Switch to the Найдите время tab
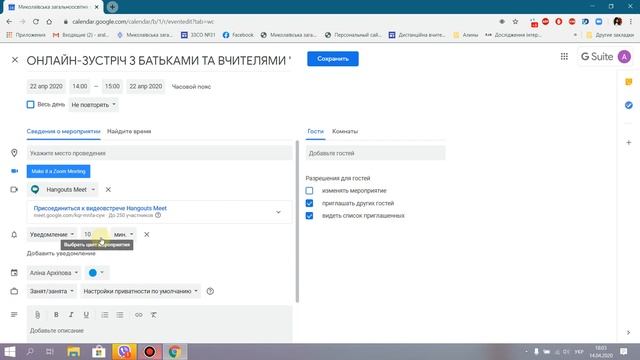This screenshot has width=640, height=360. 129,131
